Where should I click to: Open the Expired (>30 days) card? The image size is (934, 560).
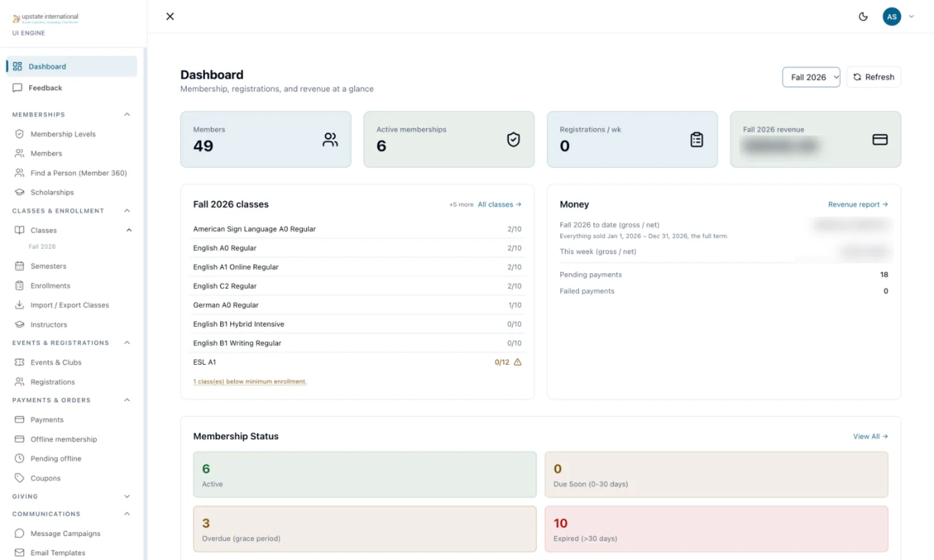tap(716, 529)
